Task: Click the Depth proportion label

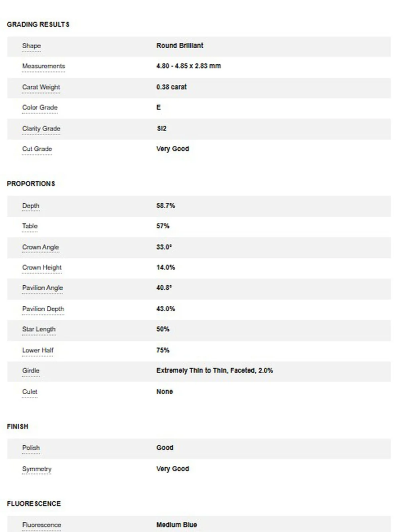Action: [31, 206]
